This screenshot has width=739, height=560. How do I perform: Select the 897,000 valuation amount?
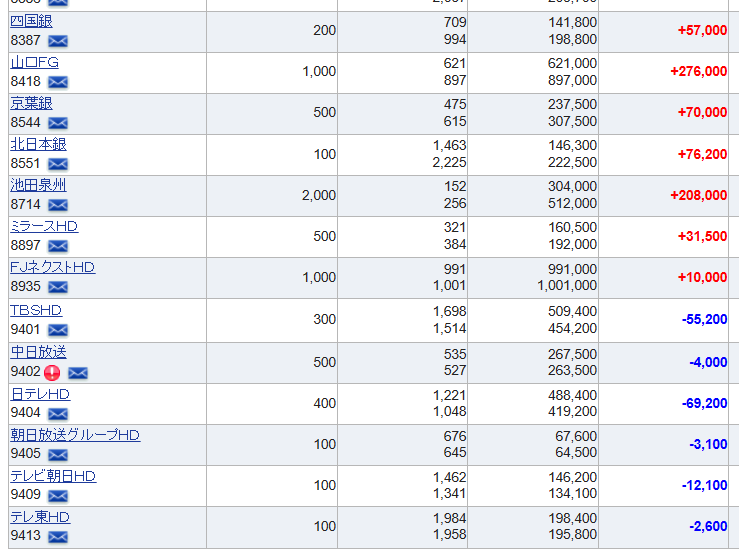point(572,80)
